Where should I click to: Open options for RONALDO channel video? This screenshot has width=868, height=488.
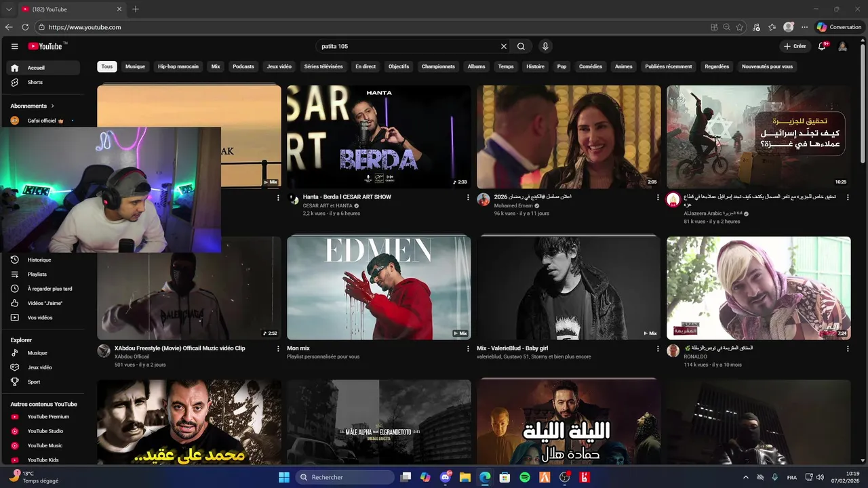pyautogui.click(x=847, y=348)
